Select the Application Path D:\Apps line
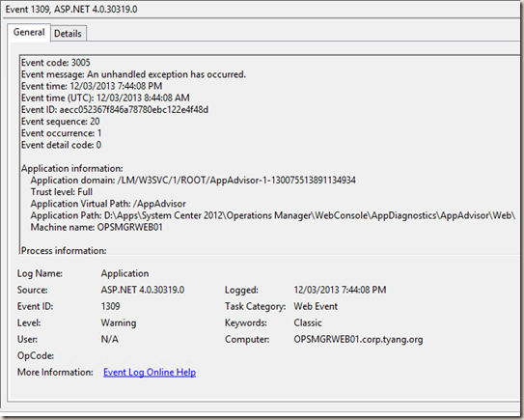The image size is (524, 420). tap(273, 215)
